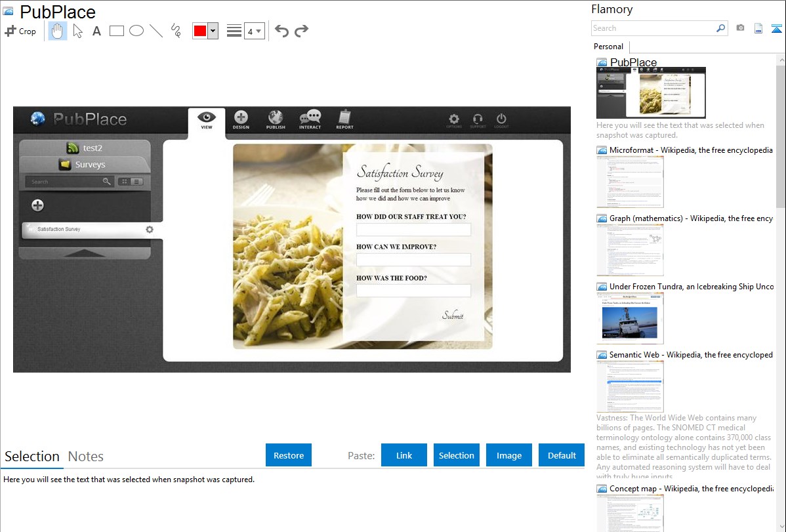This screenshot has height=532, width=786.
Task: Click the line thickness icon
Action: [234, 31]
